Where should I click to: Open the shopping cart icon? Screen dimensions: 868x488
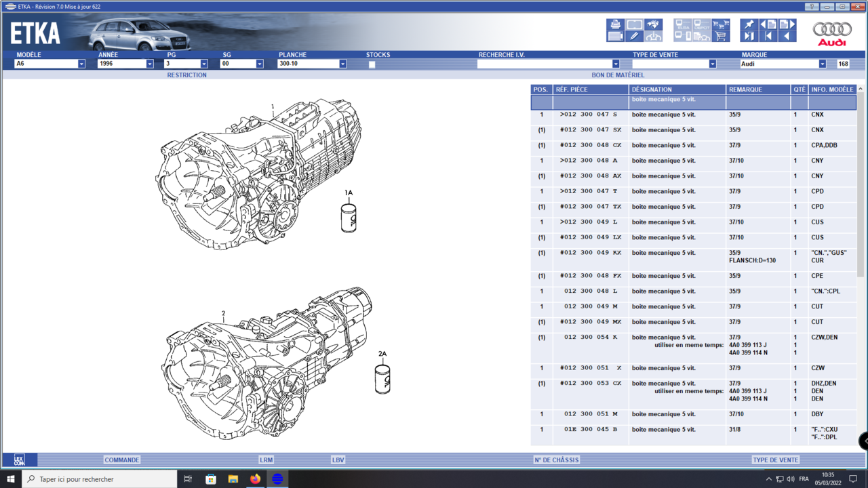[721, 37]
